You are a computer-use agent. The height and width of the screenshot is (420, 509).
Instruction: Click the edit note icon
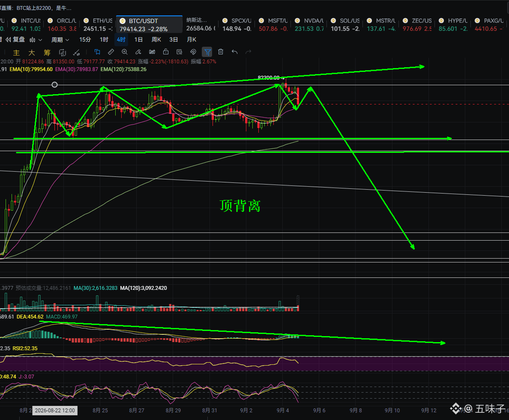tap(179, 52)
